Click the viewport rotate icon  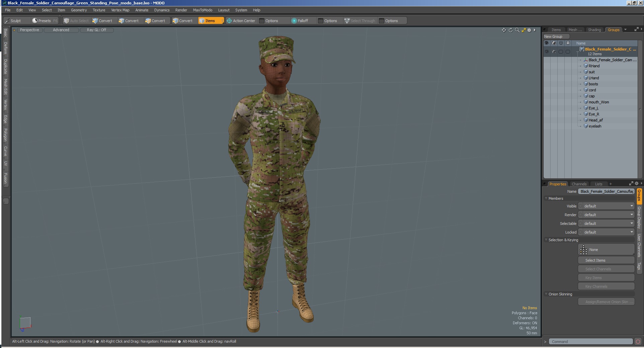pyautogui.click(x=510, y=30)
